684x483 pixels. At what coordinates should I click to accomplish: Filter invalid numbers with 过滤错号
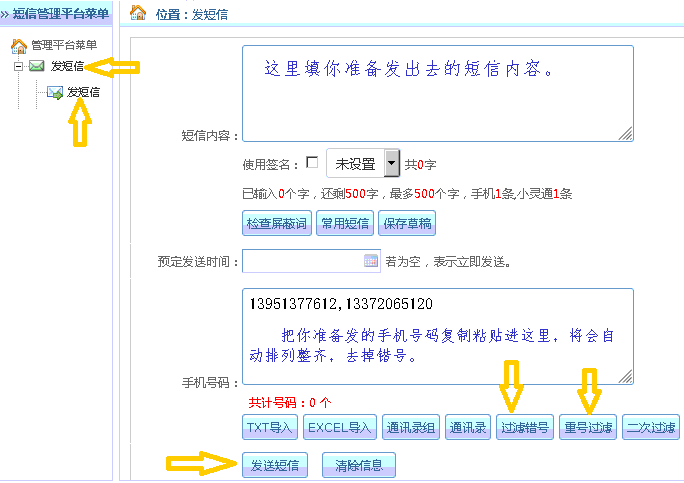tap(524, 428)
